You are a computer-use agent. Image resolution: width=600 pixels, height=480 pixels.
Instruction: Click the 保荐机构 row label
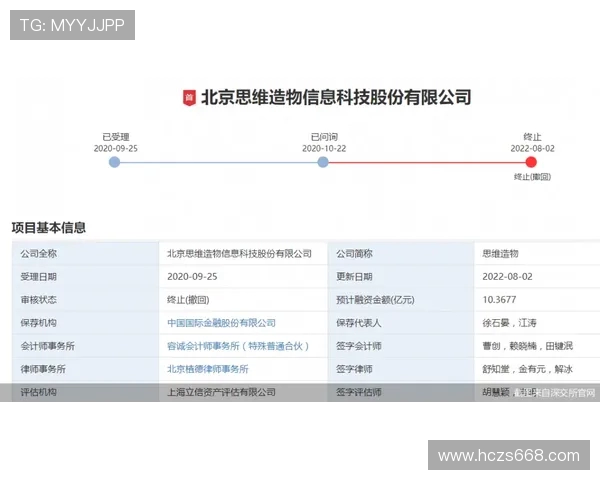39,323
